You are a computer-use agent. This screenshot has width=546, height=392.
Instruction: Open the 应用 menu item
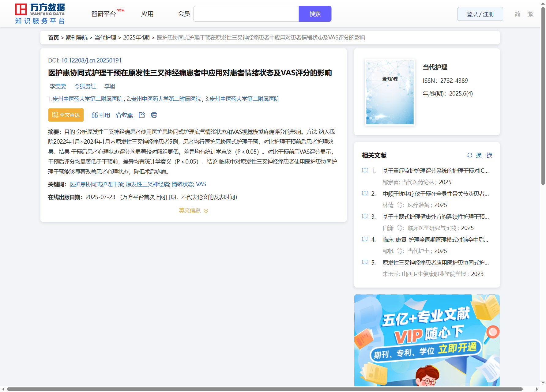[x=147, y=14]
